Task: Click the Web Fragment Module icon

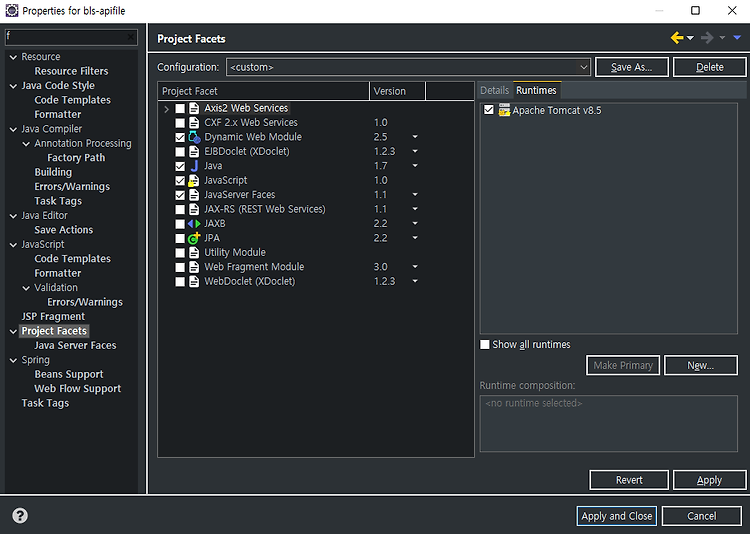Action: click(194, 267)
